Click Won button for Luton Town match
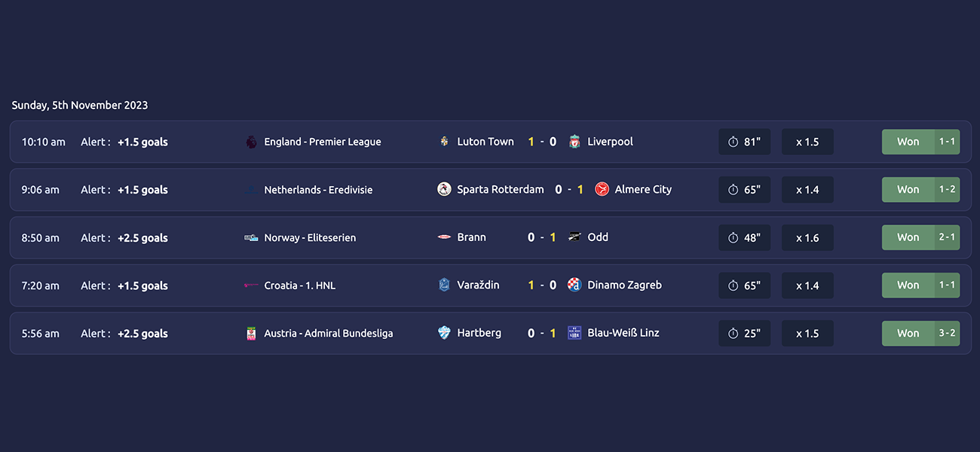Viewport: 980px width, 452px height. tap(908, 142)
